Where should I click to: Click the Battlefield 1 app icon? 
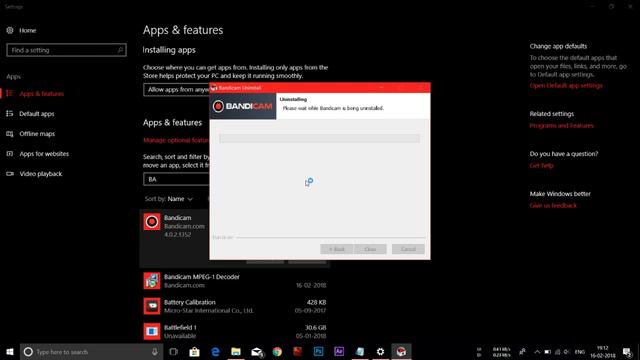[152, 331]
